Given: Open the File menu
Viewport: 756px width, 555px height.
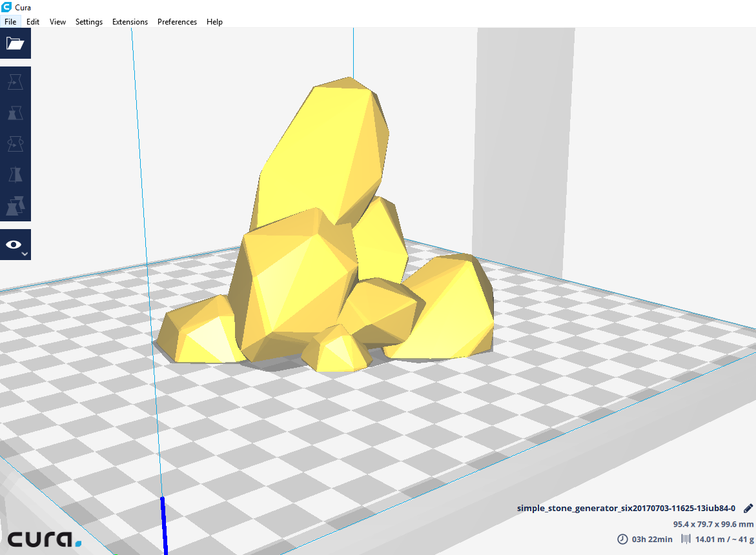Looking at the screenshot, I should click(10, 22).
